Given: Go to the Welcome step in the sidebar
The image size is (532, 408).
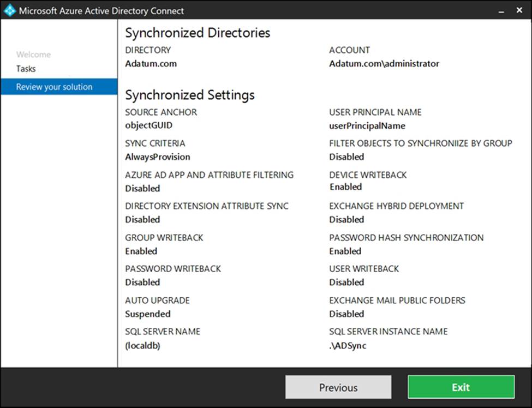Looking at the screenshot, I should pos(33,55).
